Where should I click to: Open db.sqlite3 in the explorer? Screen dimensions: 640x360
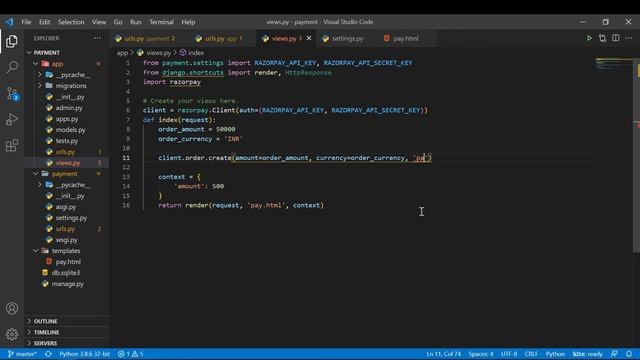click(x=67, y=273)
